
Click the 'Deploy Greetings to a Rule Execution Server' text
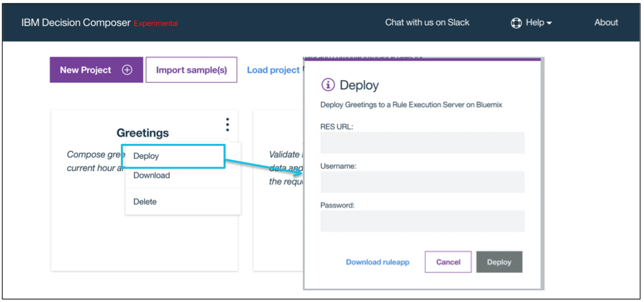(411, 105)
